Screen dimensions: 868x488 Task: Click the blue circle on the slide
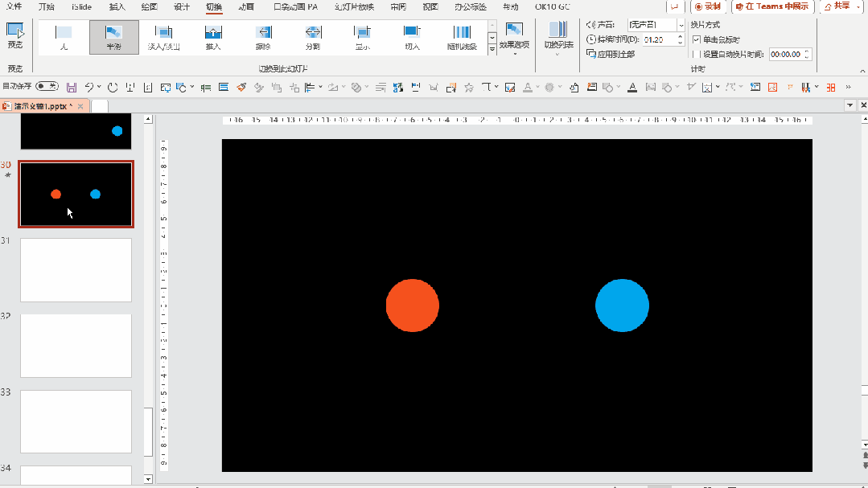(622, 306)
